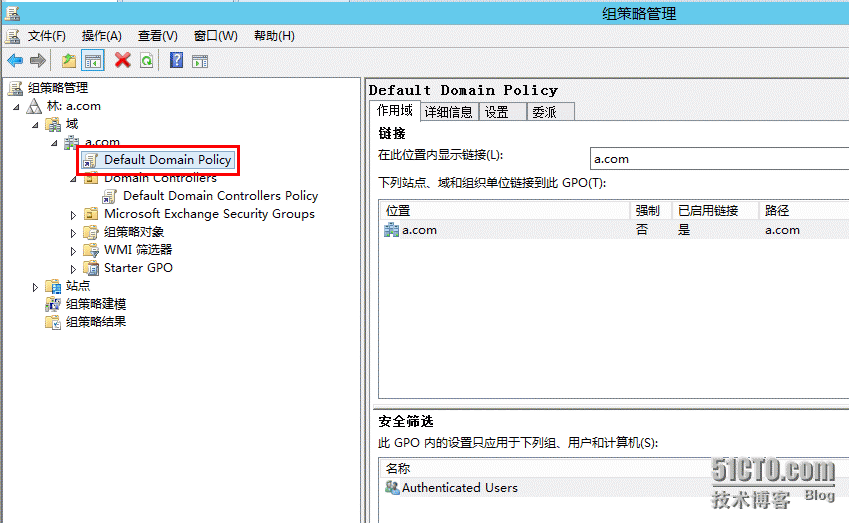Viewport: 849px width, 523px height.
Task: Expand the 组策略对象 node
Action: point(74,233)
